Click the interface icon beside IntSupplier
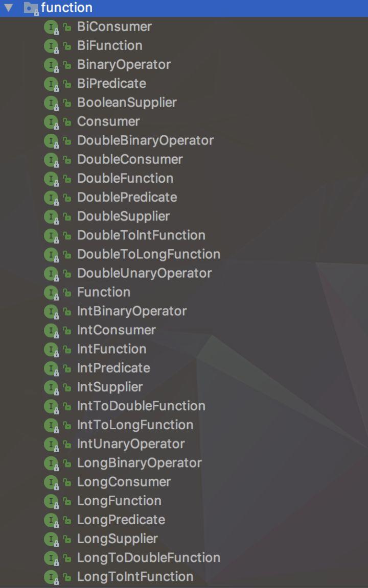 [51, 386]
